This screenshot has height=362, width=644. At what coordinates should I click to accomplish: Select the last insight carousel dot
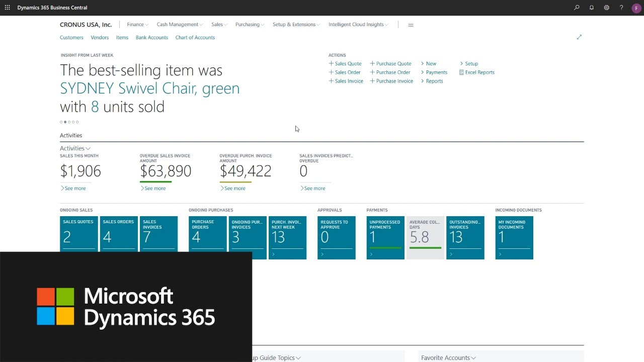tap(77, 122)
